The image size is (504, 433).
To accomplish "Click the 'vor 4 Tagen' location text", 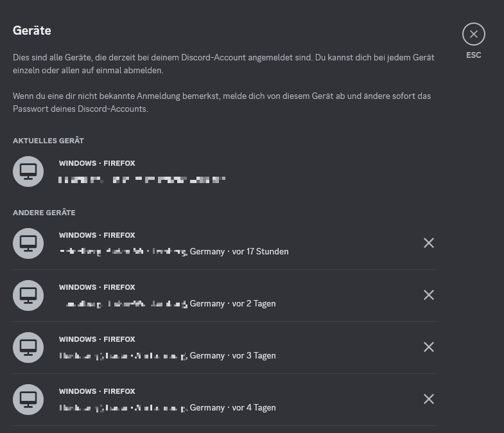I will (x=168, y=408).
